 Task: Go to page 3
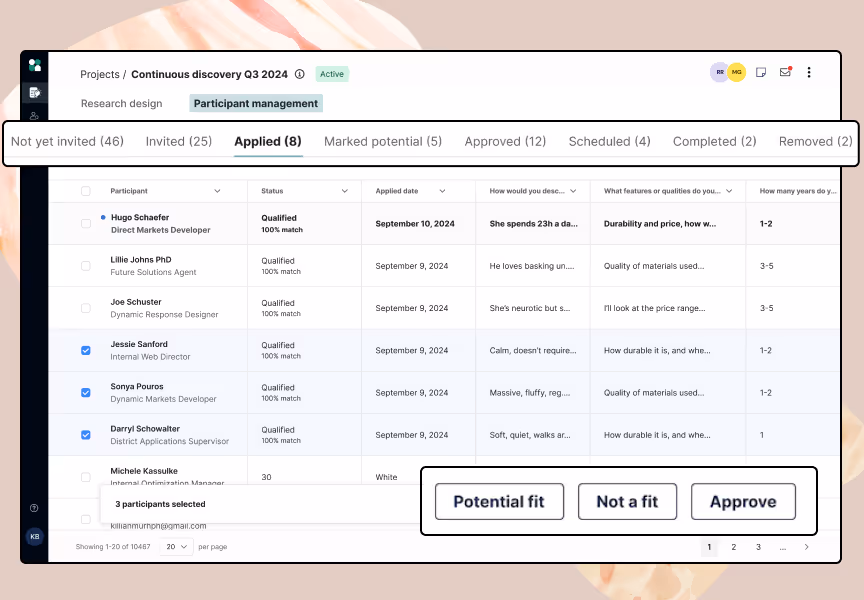coord(758,547)
